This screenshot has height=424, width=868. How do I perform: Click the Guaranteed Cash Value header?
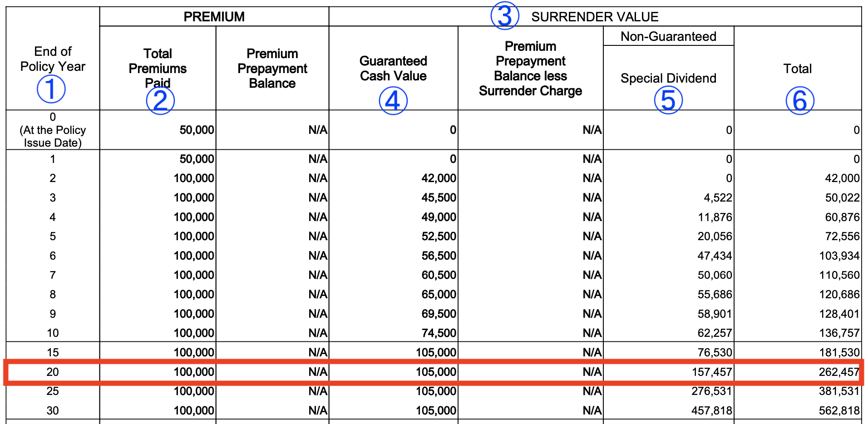point(393,68)
